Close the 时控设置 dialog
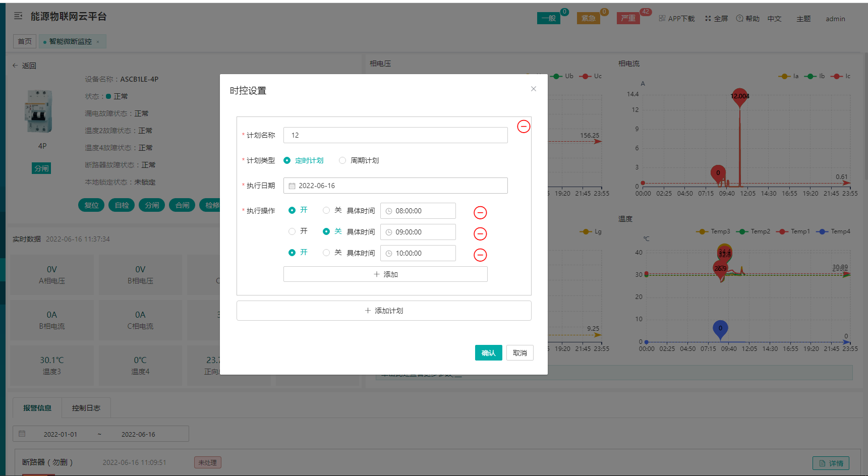 pos(533,89)
